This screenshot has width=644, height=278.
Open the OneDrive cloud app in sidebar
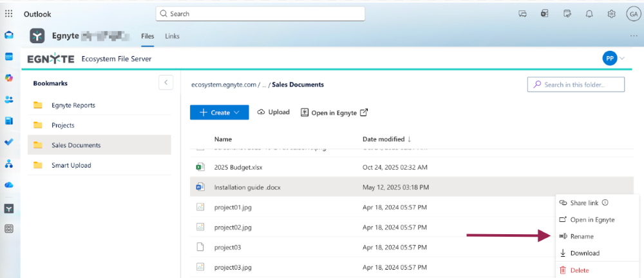tap(9, 185)
